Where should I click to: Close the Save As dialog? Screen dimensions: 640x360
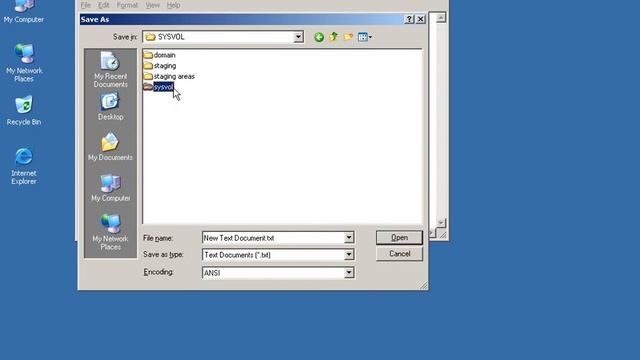[420, 19]
